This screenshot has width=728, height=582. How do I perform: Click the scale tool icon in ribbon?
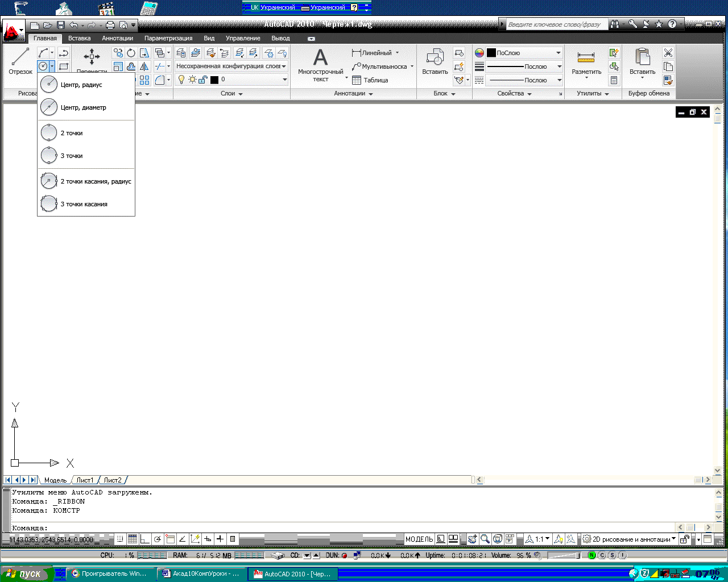pos(118,66)
